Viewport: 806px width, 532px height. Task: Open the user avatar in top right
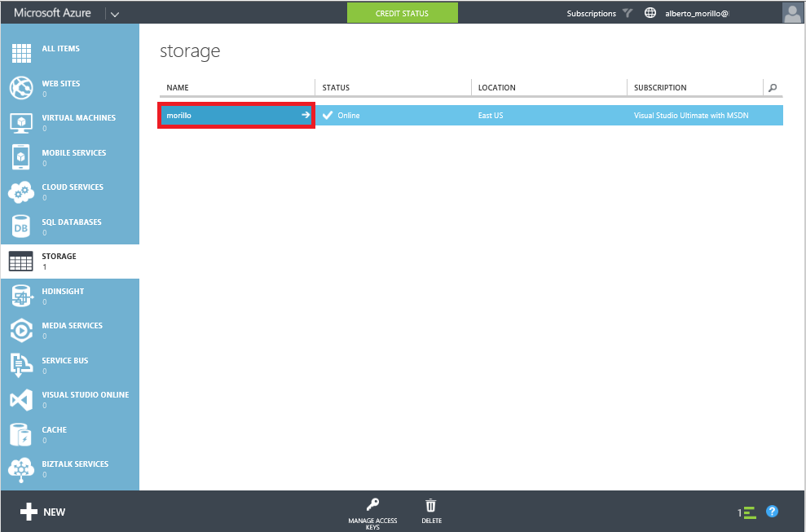(791, 13)
